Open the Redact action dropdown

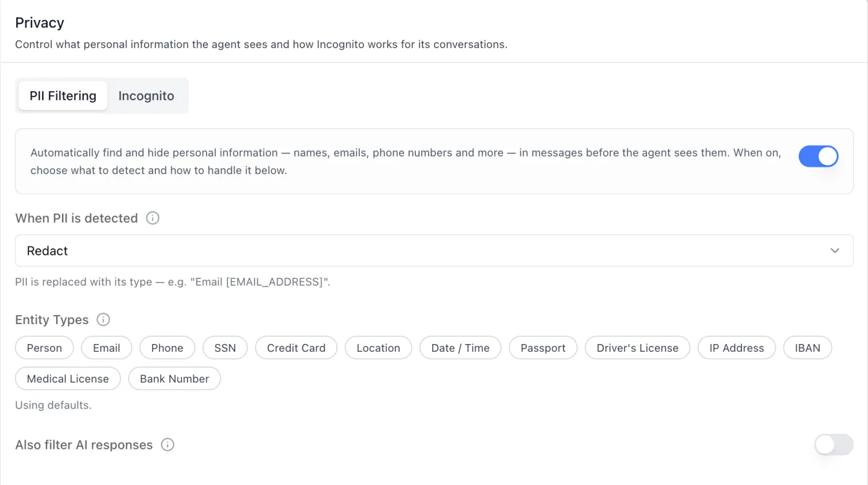[434, 251]
